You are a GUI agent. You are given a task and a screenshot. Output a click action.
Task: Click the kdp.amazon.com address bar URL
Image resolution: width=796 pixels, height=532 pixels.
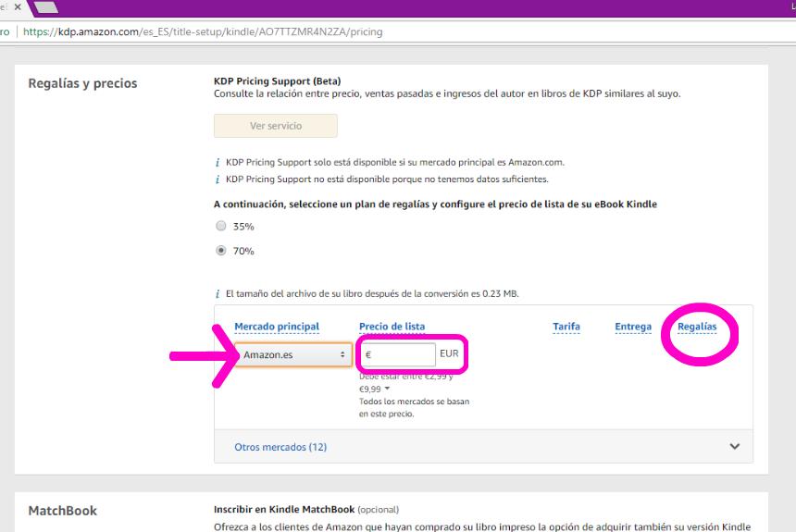(x=204, y=31)
